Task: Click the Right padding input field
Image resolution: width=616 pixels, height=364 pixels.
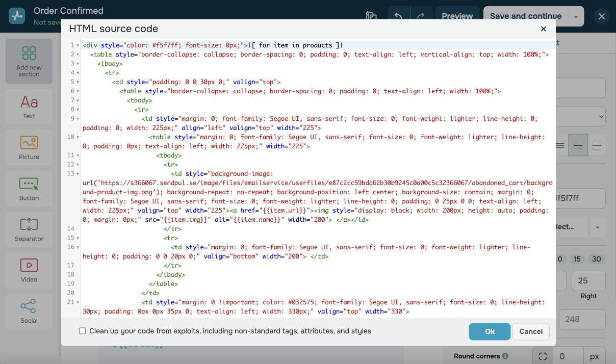Action: click(588, 281)
